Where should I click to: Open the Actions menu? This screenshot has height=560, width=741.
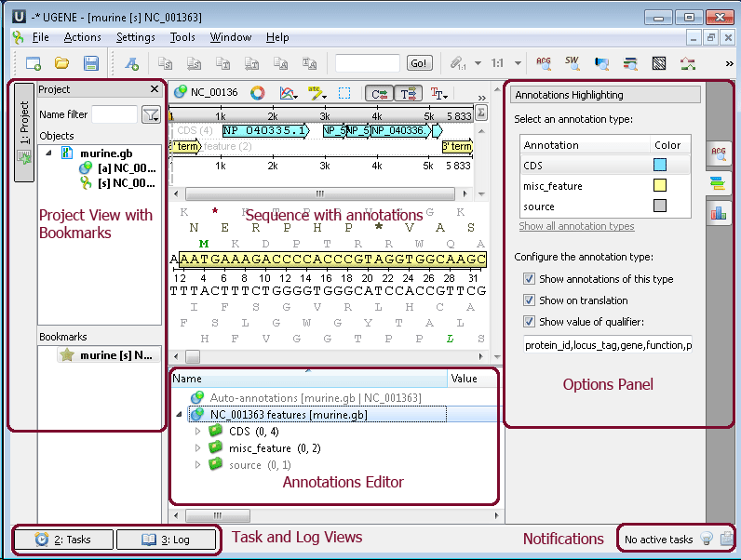click(x=82, y=37)
